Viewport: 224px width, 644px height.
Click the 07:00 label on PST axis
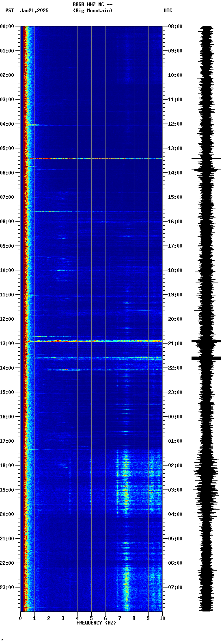point(7,197)
